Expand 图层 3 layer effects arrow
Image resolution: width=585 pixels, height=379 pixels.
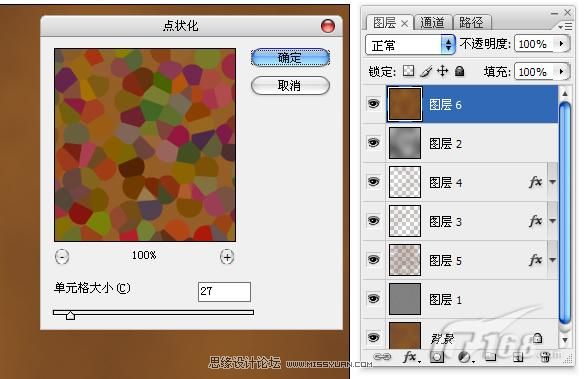tap(553, 221)
